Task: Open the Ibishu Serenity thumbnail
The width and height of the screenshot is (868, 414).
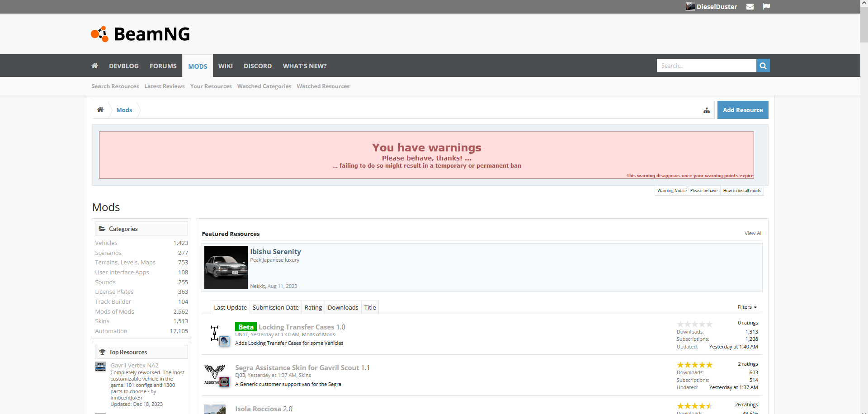Action: pyautogui.click(x=226, y=268)
